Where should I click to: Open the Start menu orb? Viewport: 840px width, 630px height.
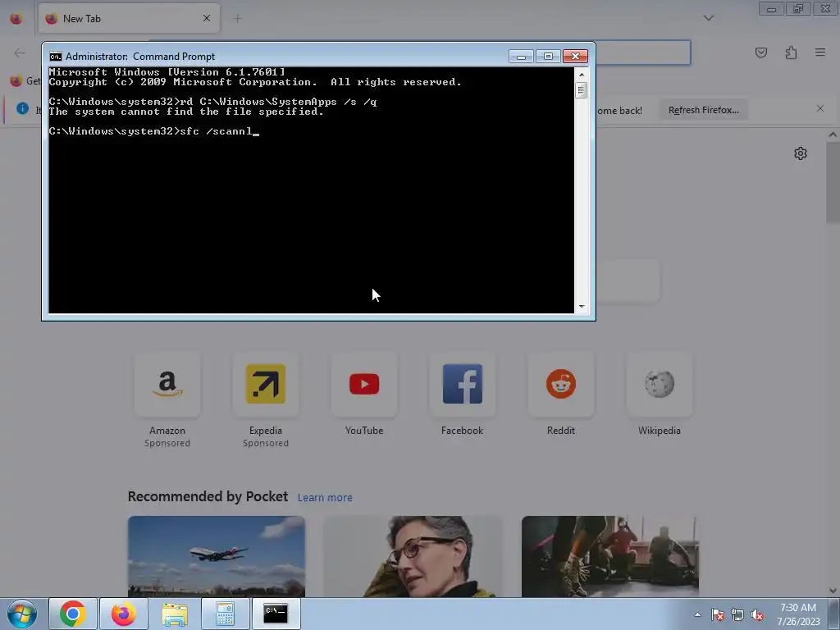coord(21,614)
